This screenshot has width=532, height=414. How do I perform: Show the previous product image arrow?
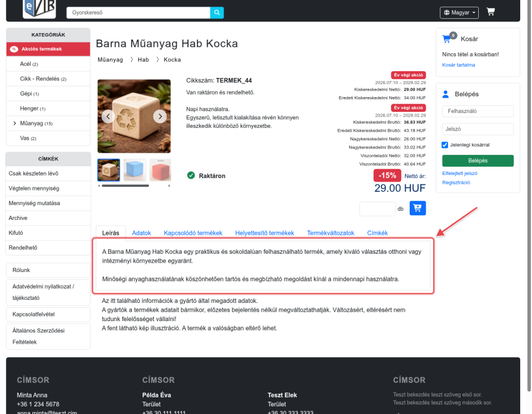click(108, 117)
